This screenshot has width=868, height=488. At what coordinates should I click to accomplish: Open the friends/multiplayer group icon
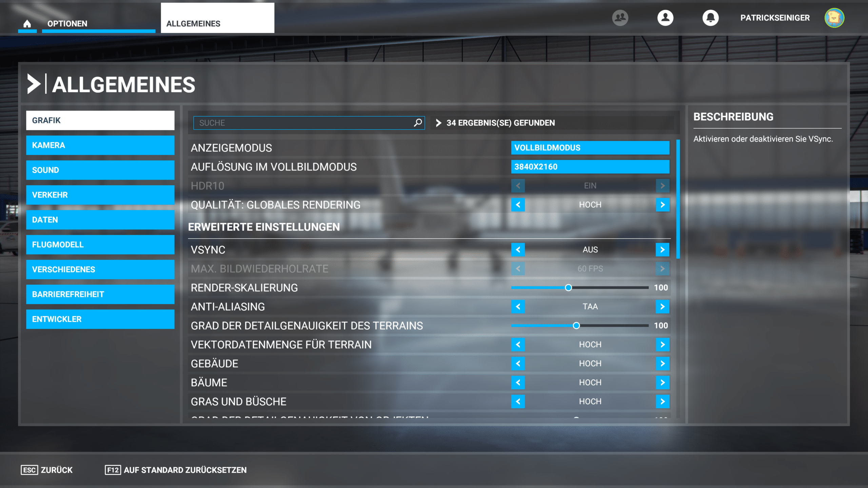click(x=620, y=18)
